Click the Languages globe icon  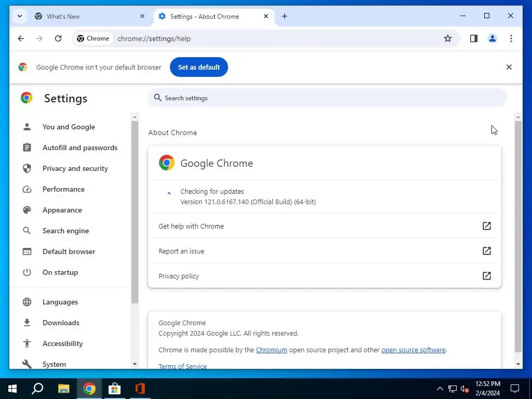click(x=27, y=302)
